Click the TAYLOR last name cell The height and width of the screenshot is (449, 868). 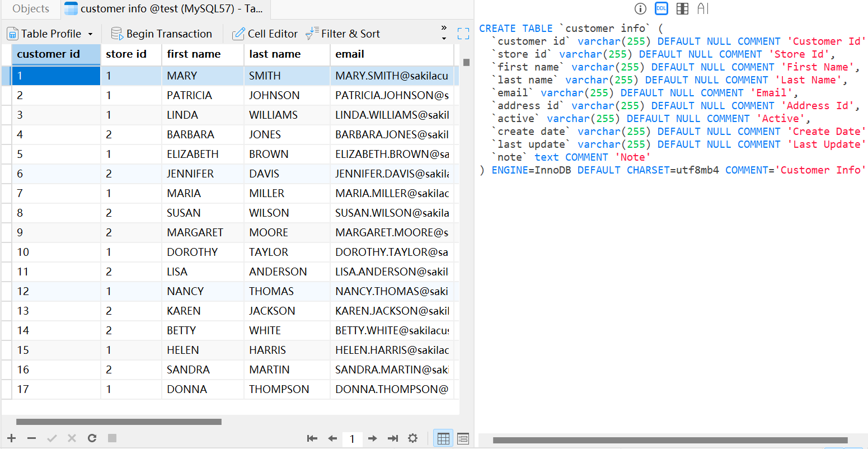[x=287, y=252]
